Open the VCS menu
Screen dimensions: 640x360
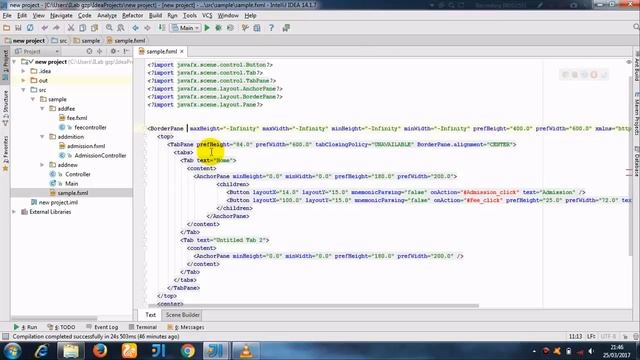(x=207, y=16)
